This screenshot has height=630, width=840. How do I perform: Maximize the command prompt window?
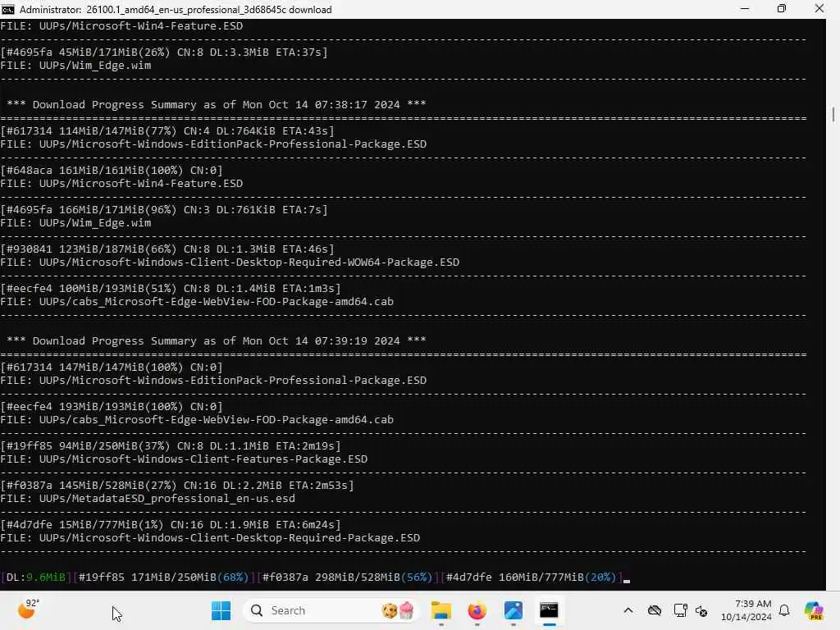782,9
